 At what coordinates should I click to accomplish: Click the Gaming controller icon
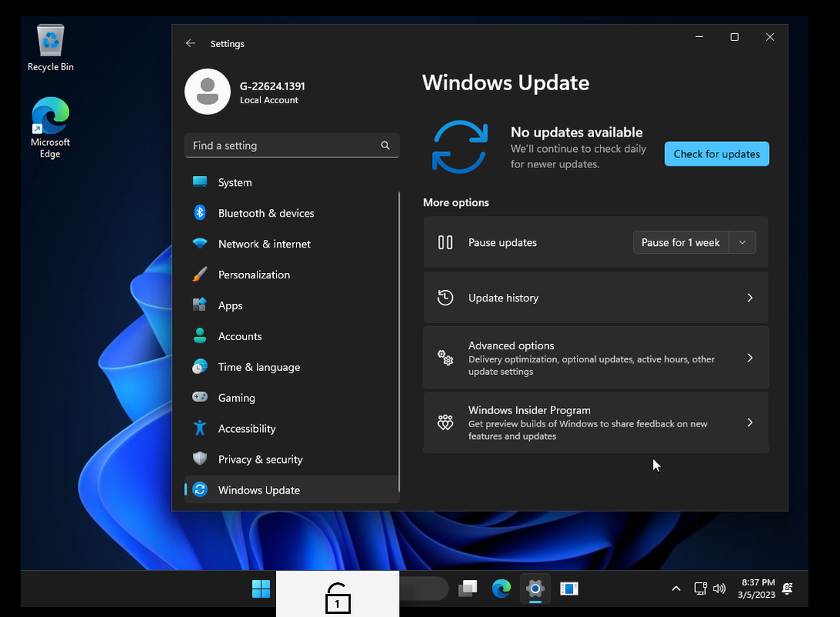coord(200,397)
